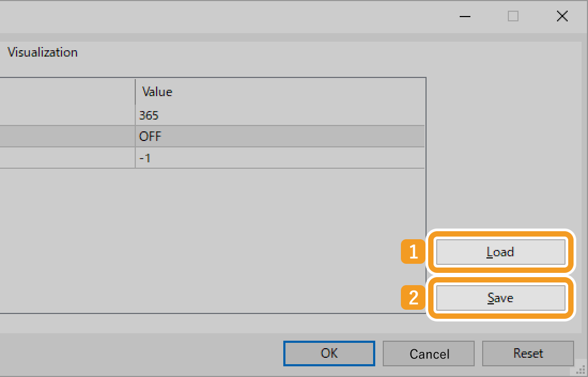Reset the parameters to defaults

tap(528, 353)
